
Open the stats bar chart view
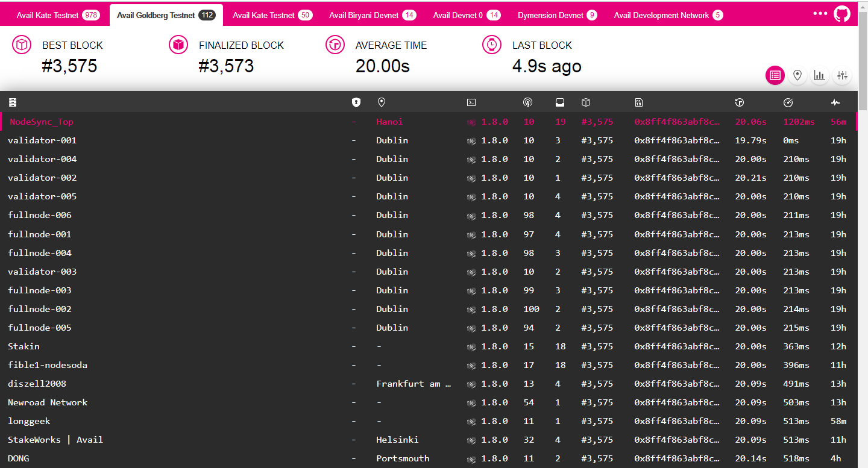(820, 75)
